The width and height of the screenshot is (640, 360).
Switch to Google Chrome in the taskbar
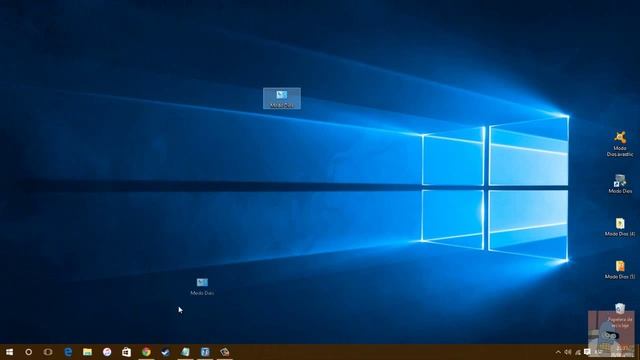pyautogui.click(x=146, y=352)
